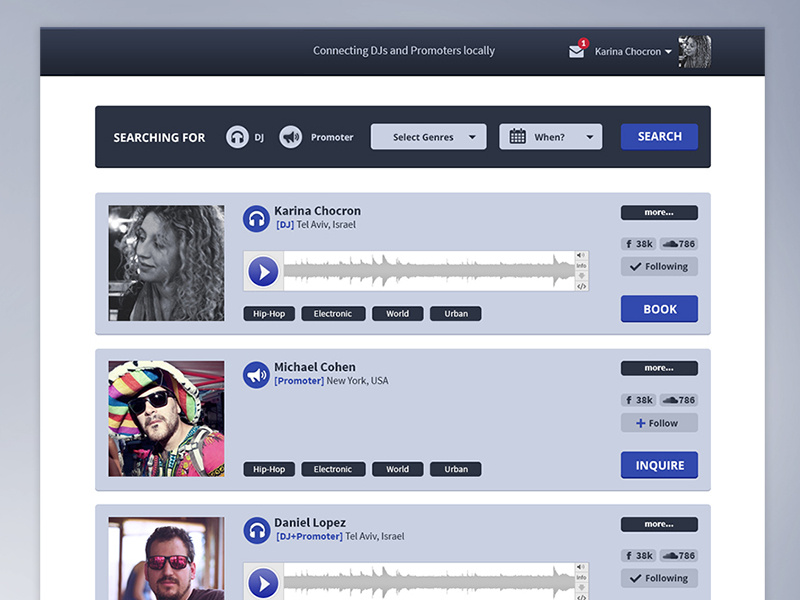Select Electronic tag on Karina Chocron's card
Viewport: 800px width, 600px height.
pyautogui.click(x=333, y=313)
